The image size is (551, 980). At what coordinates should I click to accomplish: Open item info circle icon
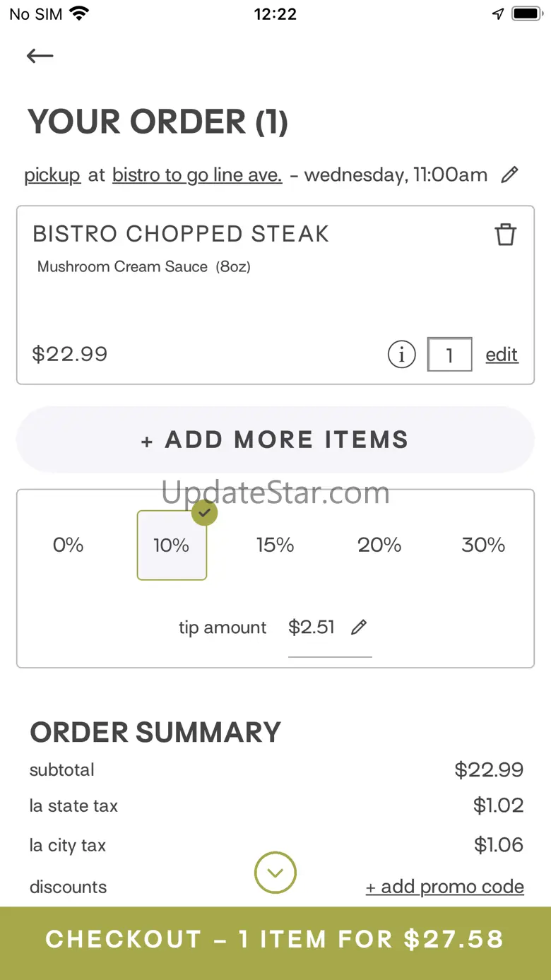tap(401, 355)
